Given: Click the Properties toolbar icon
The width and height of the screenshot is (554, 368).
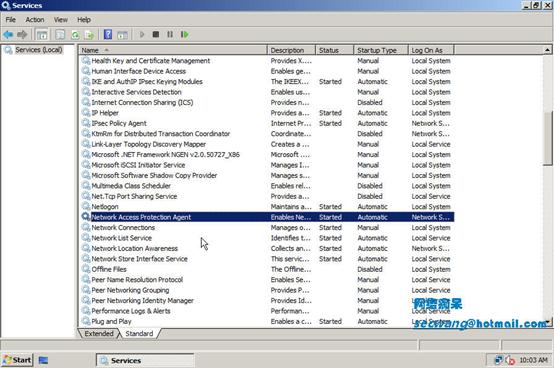Looking at the screenshot, I should point(60,35).
